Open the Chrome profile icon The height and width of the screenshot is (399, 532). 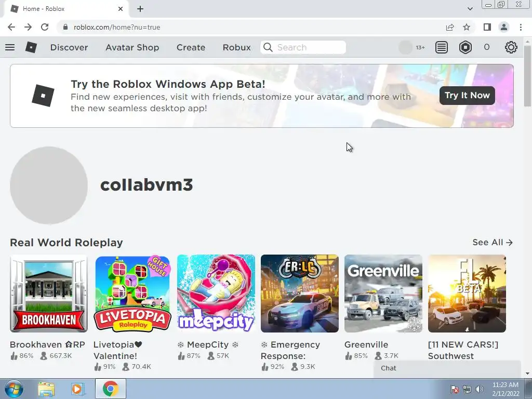(504, 27)
